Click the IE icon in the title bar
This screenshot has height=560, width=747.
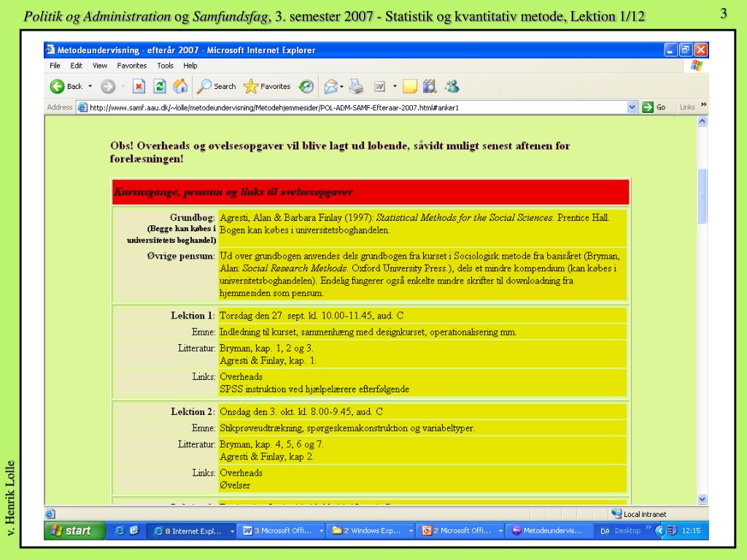click(x=50, y=50)
